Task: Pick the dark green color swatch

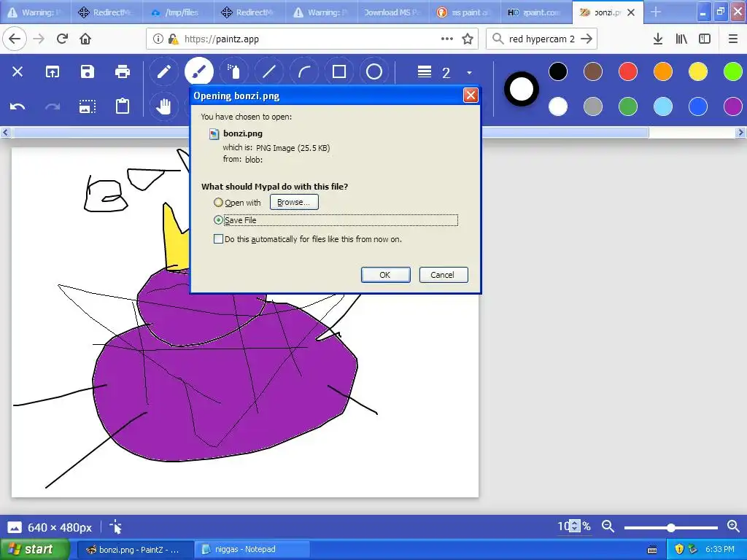Action: click(628, 106)
